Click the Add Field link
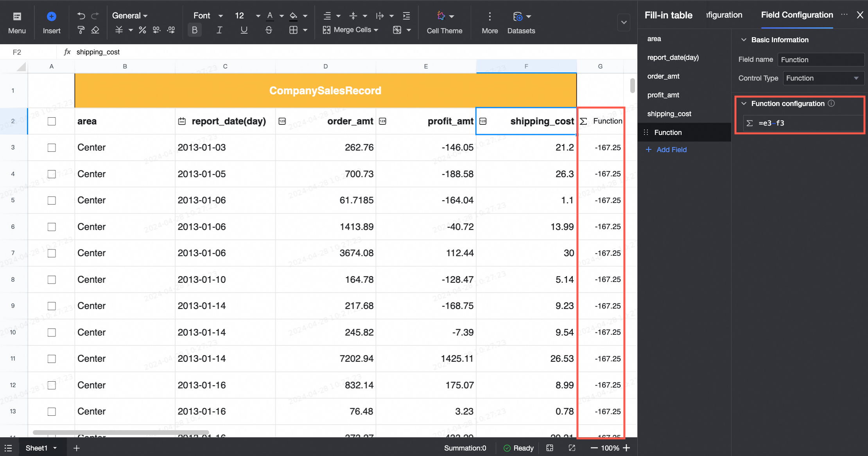This screenshot has width=868, height=456. coord(666,150)
